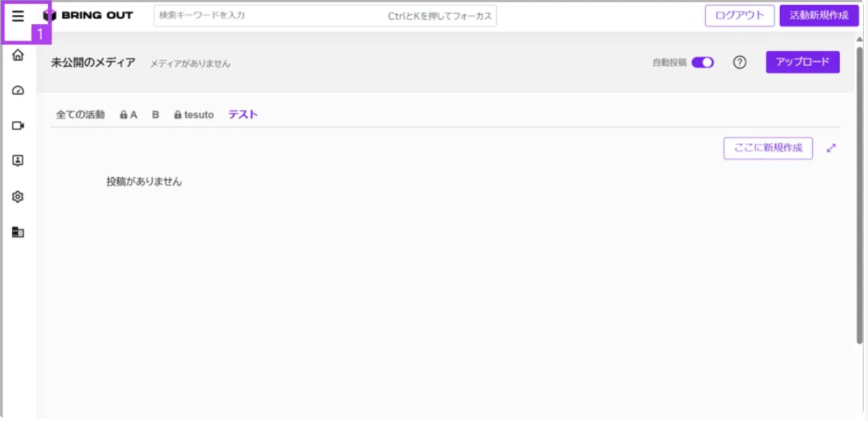
Task: Click the BRING OUT logo
Action: coord(88,15)
